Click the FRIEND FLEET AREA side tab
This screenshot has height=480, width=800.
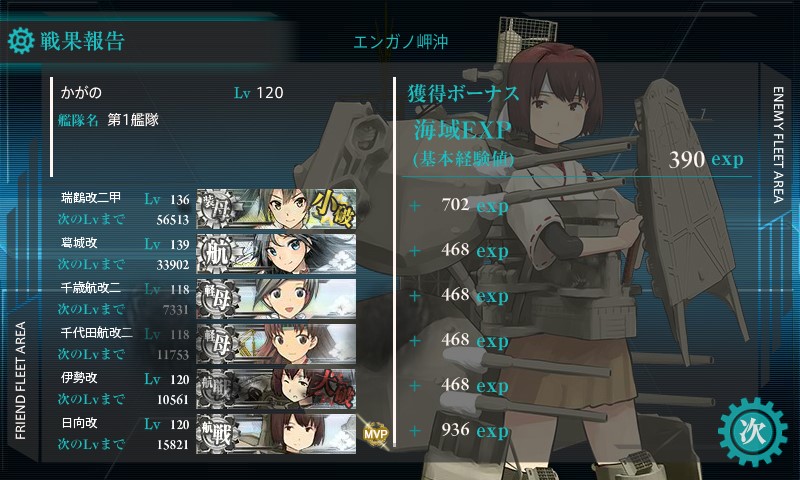20,381
